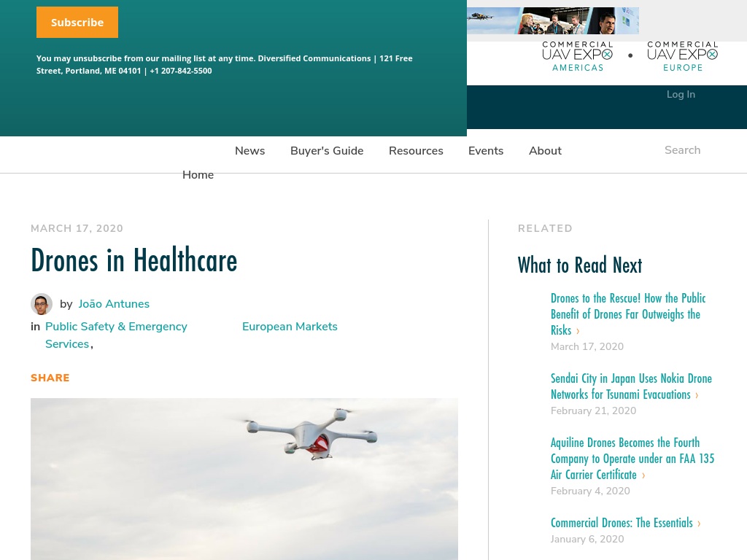
Task: Click João Antunes author avatar
Action: pos(42,304)
